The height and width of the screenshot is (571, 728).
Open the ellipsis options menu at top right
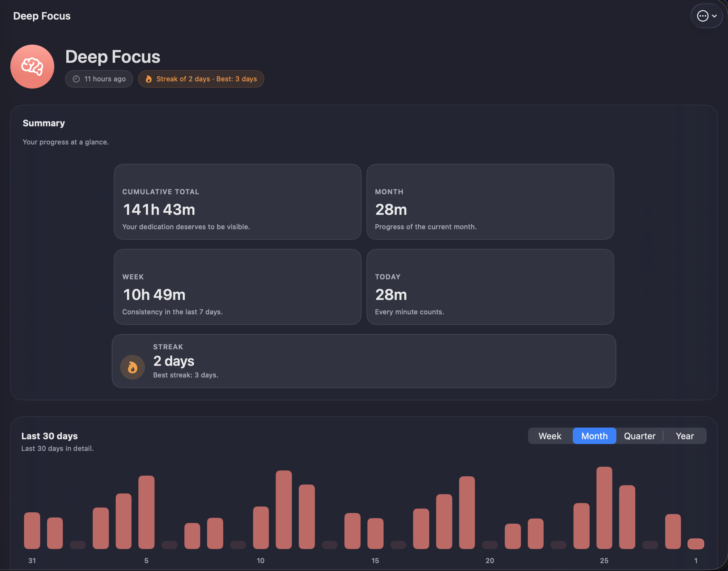(x=703, y=15)
